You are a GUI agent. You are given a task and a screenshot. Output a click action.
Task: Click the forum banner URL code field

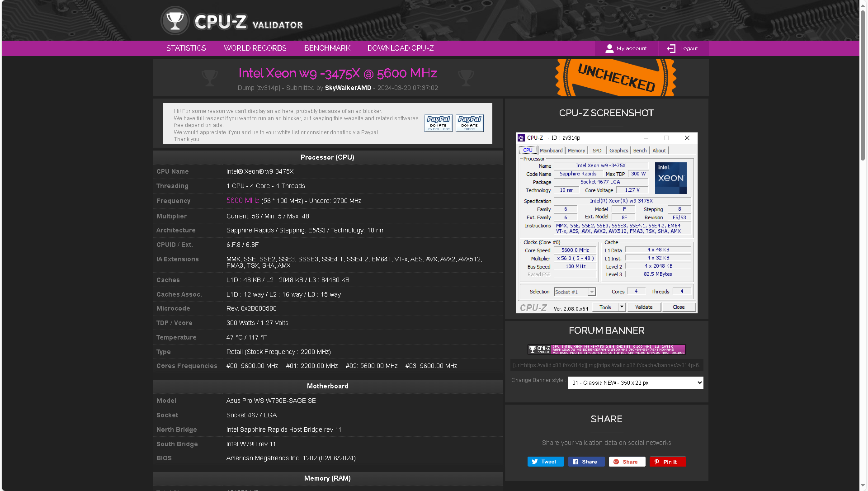607,365
